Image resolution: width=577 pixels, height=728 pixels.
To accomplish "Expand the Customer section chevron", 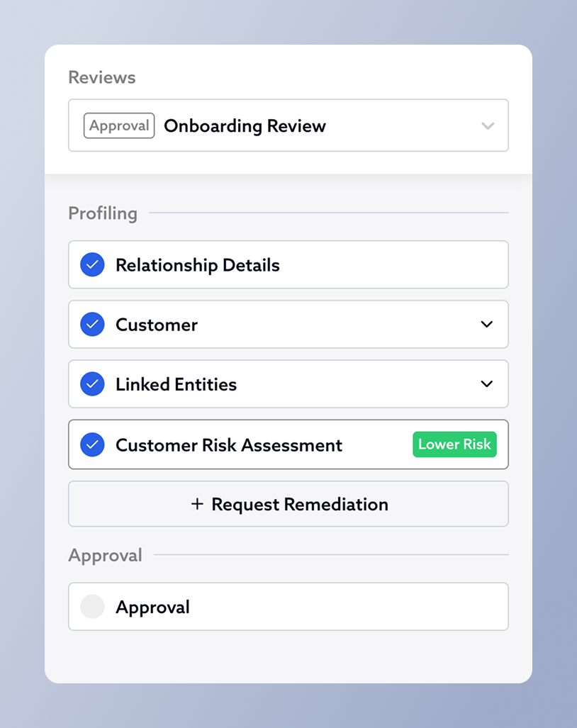I will (x=487, y=324).
